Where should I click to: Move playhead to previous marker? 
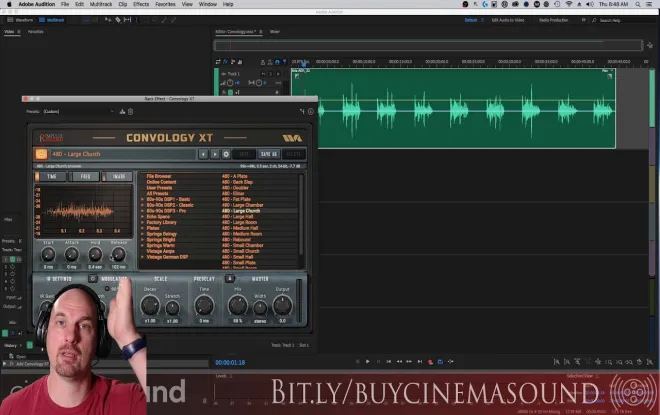(389, 362)
